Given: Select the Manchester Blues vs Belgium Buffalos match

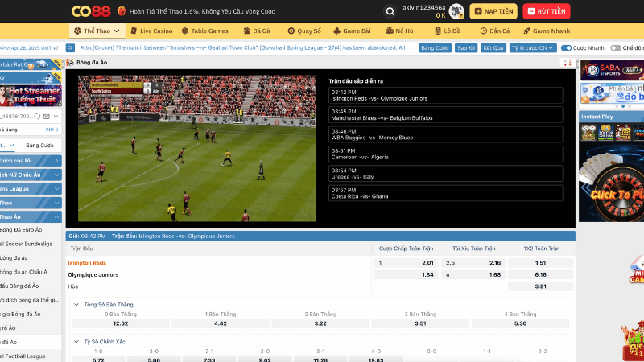Looking at the screenshot, I should [446, 115].
